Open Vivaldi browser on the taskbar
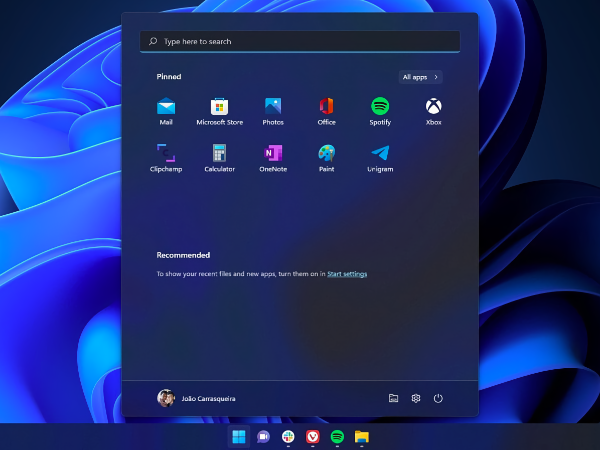This screenshot has height=450, width=600. click(313, 437)
